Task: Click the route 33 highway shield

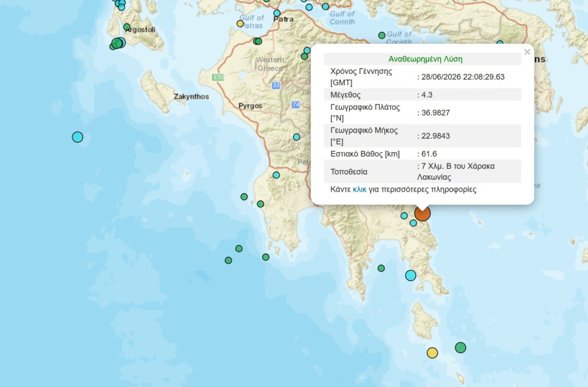Action: [x=276, y=85]
